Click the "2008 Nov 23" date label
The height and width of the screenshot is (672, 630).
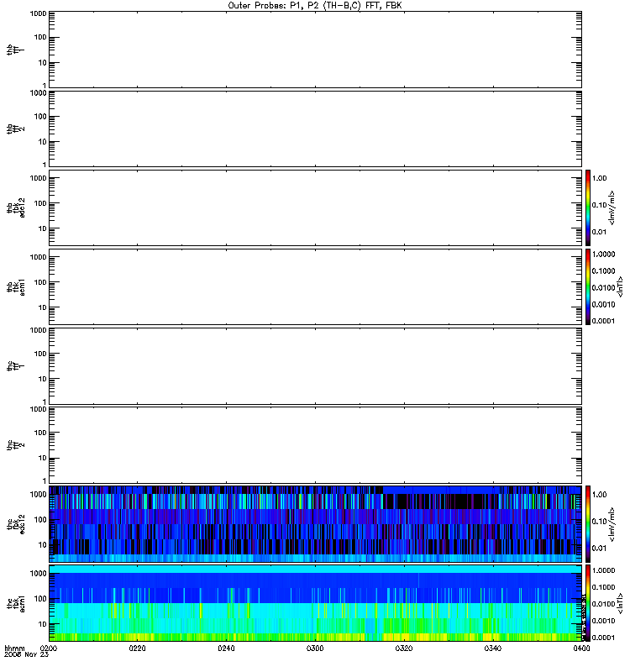26,655
